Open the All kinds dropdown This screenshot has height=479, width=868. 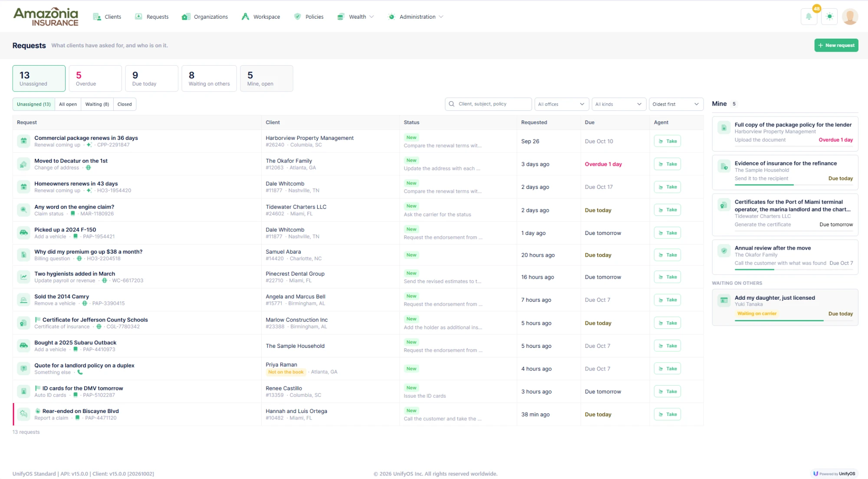tap(618, 104)
